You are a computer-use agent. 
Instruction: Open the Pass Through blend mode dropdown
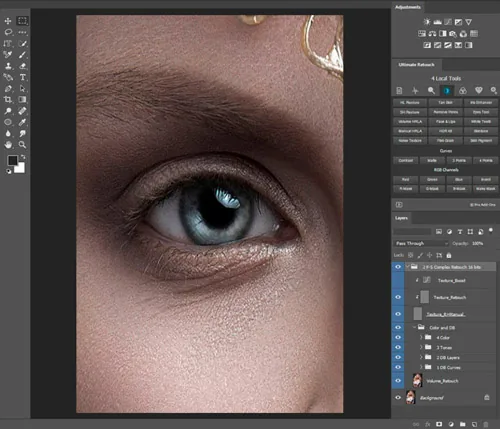click(421, 243)
